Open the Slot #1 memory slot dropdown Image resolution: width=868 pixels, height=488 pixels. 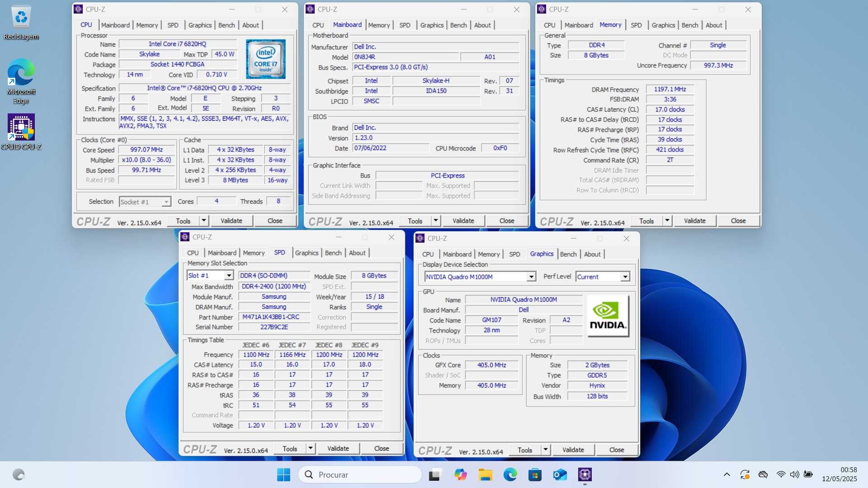210,276
